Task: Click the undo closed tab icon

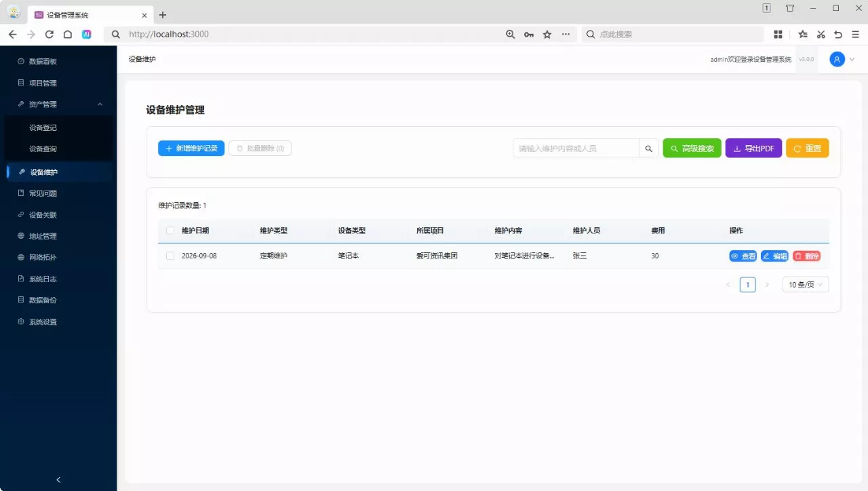Action: pos(838,35)
